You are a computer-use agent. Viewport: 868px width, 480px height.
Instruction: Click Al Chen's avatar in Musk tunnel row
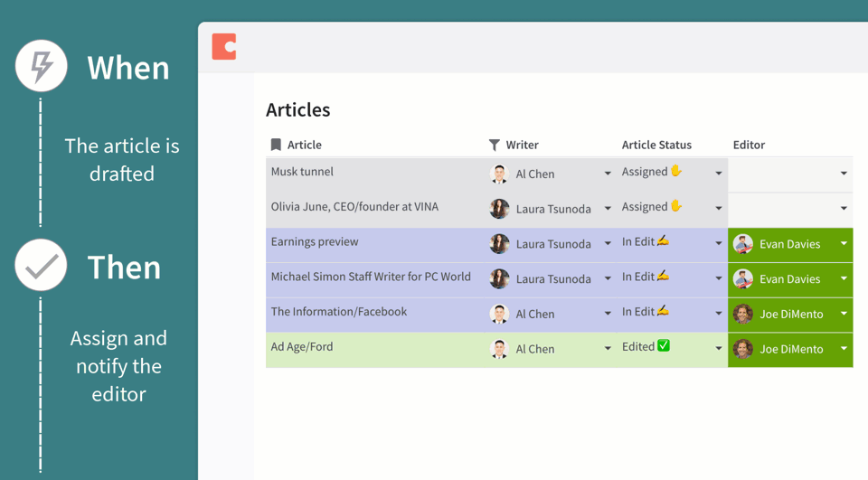coord(499,174)
